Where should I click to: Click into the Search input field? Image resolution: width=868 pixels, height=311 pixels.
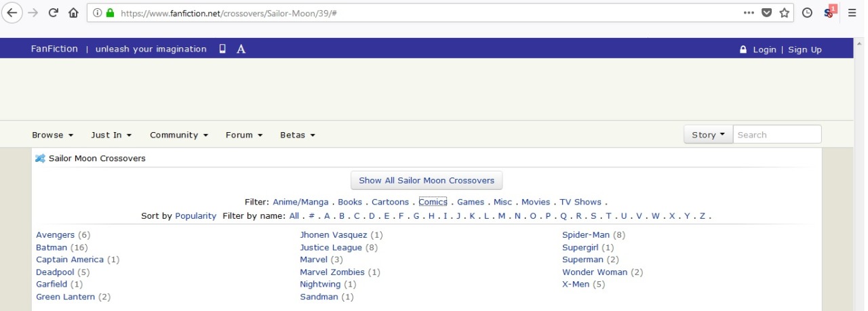(x=777, y=135)
